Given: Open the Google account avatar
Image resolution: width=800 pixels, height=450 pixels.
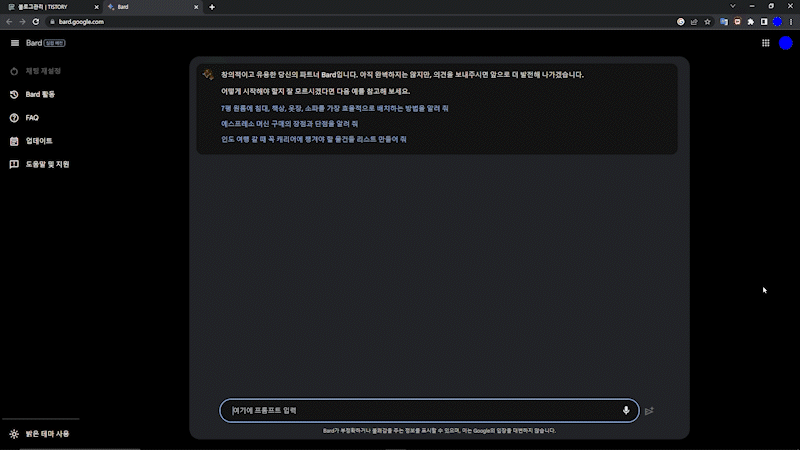Looking at the screenshot, I should pos(786,43).
